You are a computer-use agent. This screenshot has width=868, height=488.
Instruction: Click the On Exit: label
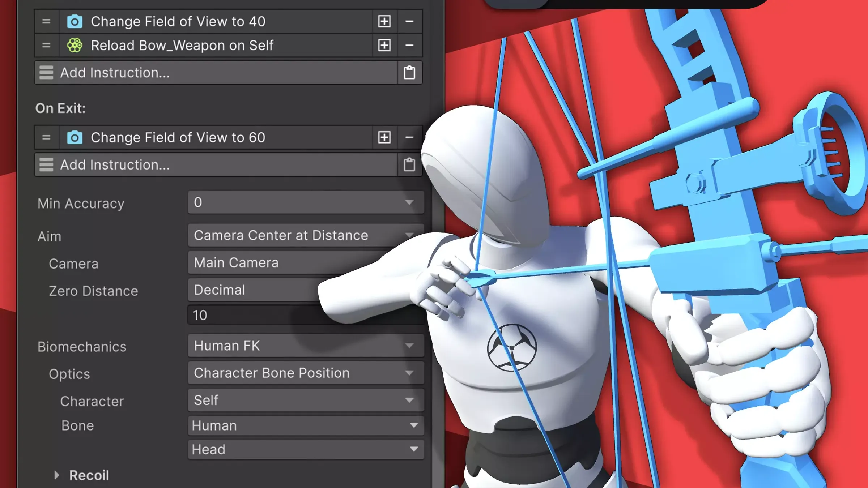click(60, 108)
